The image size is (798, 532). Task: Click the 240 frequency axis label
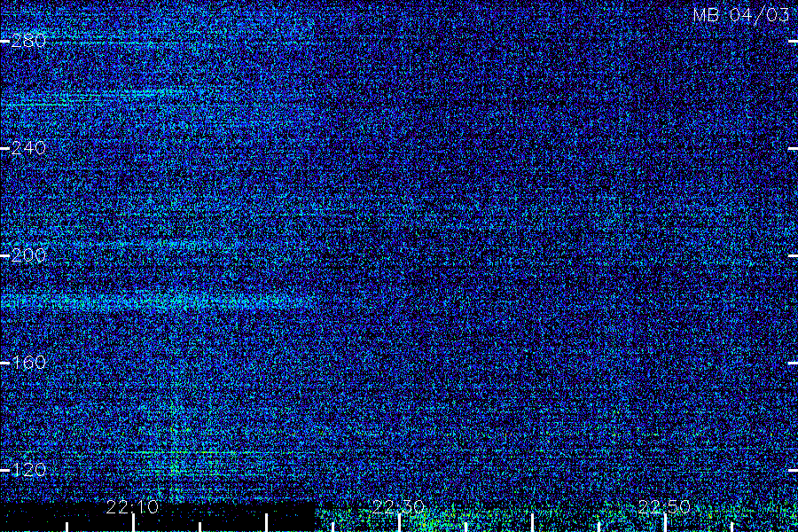coord(28,148)
